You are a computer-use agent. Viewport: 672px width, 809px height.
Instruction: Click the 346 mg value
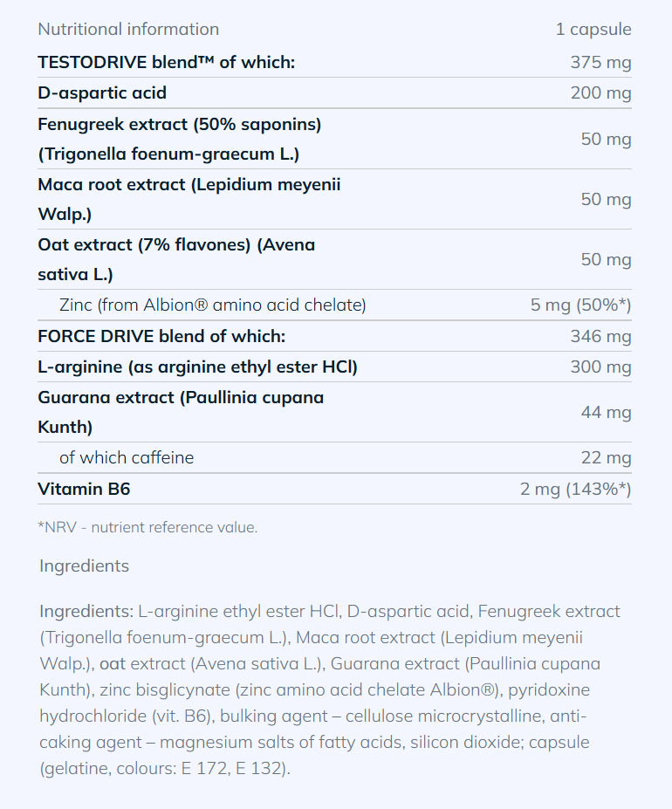point(600,336)
